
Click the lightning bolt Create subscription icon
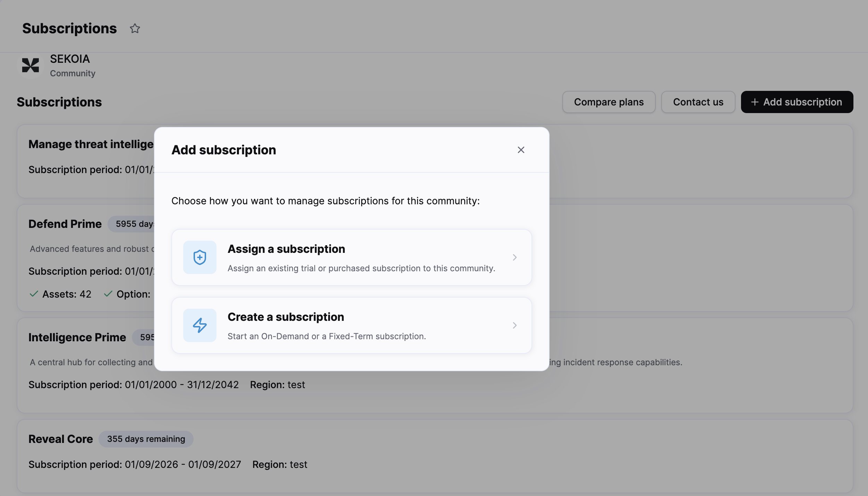[200, 325]
